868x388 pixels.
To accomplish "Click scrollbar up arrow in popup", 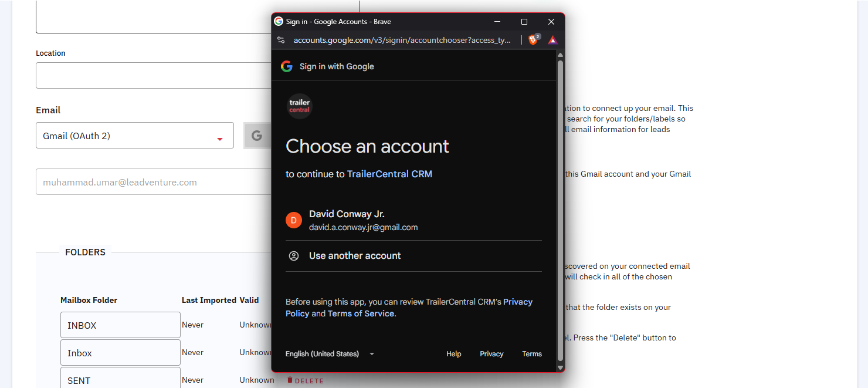I will [x=560, y=55].
